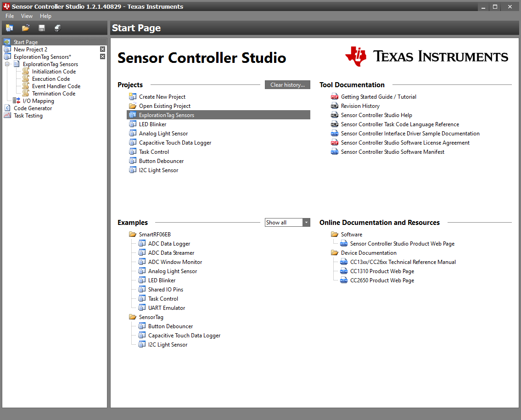Open the ADC Data Streamer example

click(171, 253)
